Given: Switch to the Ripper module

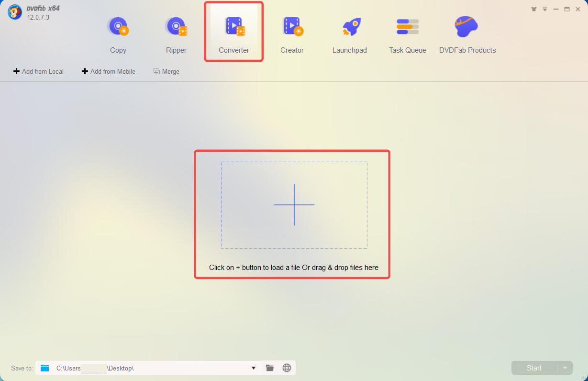Looking at the screenshot, I should [176, 34].
